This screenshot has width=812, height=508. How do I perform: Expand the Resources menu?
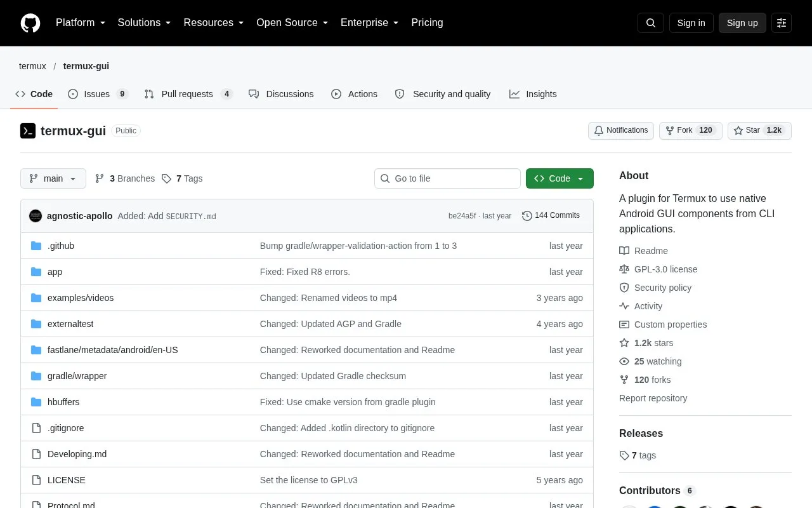pos(214,23)
